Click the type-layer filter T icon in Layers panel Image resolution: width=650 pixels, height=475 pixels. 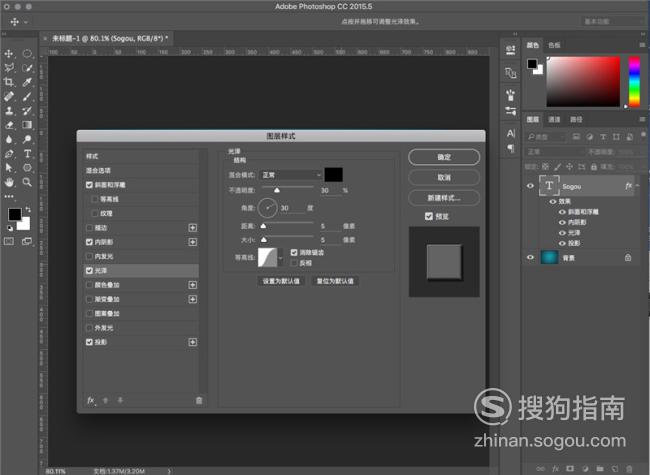(x=603, y=137)
